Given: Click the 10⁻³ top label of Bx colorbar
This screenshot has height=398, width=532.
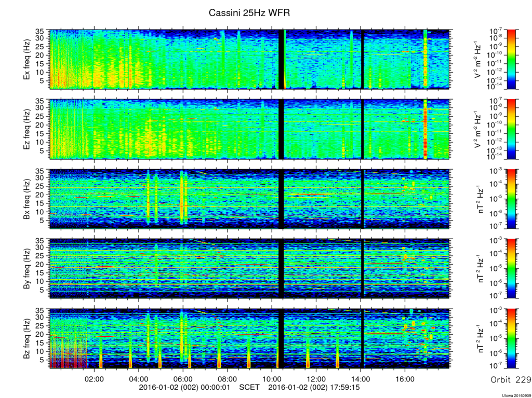Looking at the screenshot, I should click(x=497, y=171).
